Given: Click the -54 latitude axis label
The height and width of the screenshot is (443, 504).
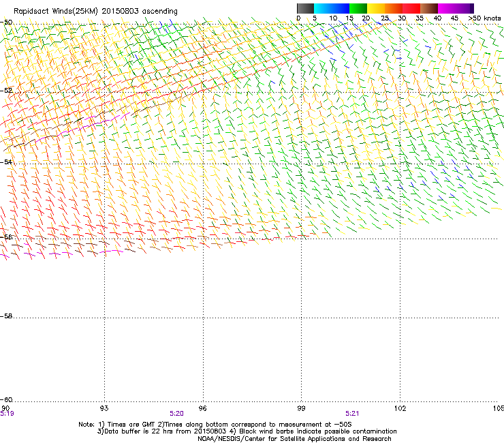Looking at the screenshot, I should 6,162.
